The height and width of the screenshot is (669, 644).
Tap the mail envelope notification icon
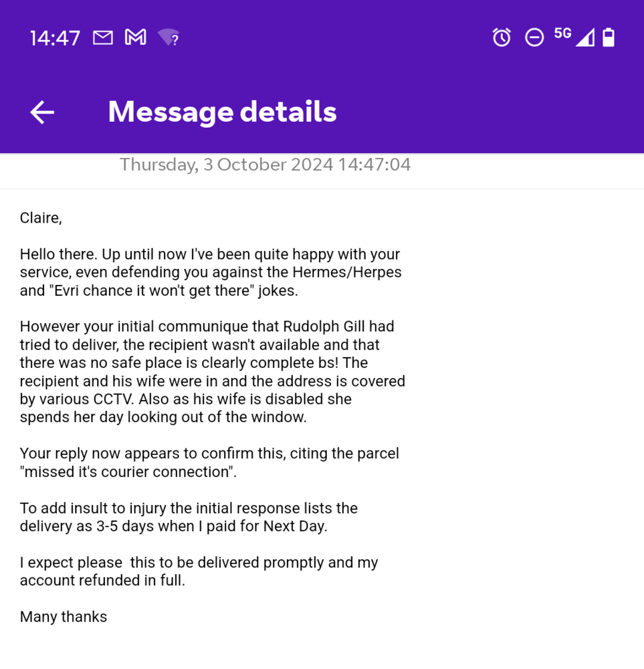103,37
